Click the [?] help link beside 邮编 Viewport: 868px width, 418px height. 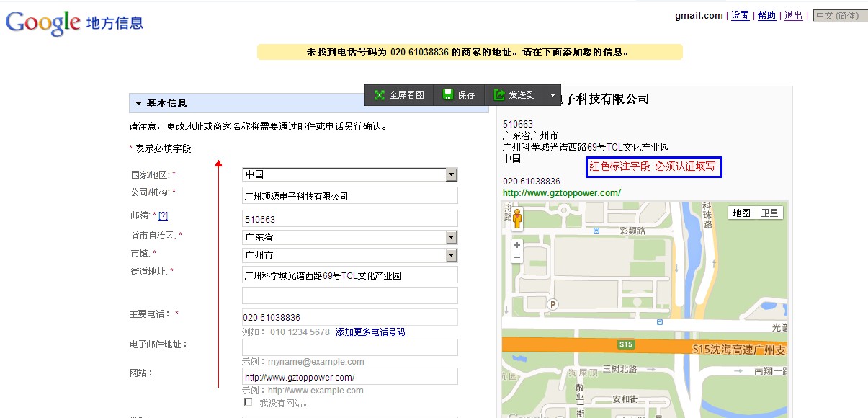pyautogui.click(x=163, y=215)
